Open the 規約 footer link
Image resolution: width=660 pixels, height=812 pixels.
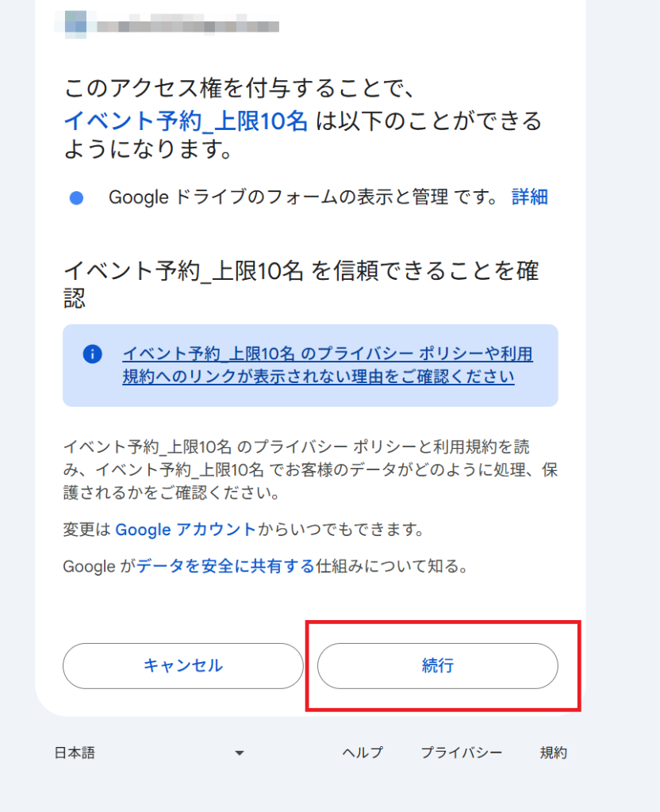click(553, 753)
